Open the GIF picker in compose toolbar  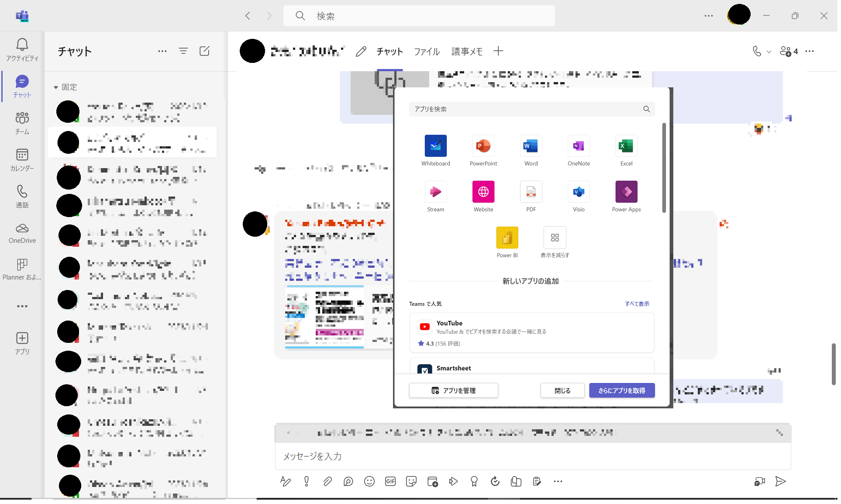[x=390, y=481]
